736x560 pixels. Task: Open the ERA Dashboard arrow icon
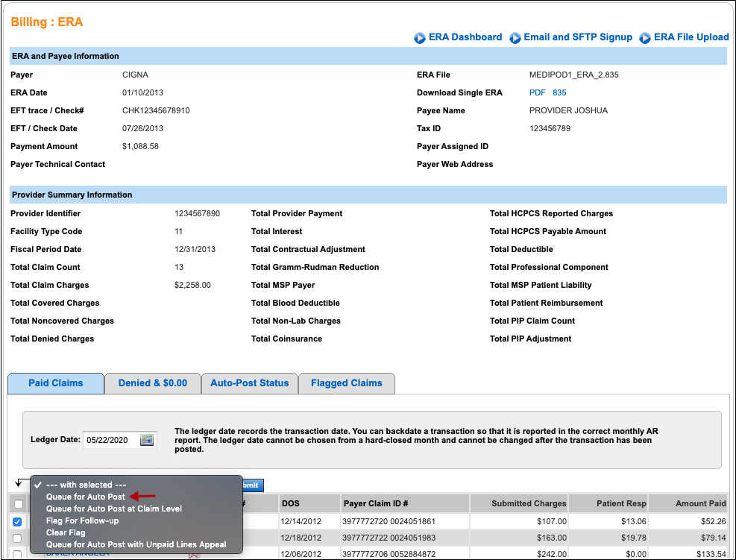point(420,37)
